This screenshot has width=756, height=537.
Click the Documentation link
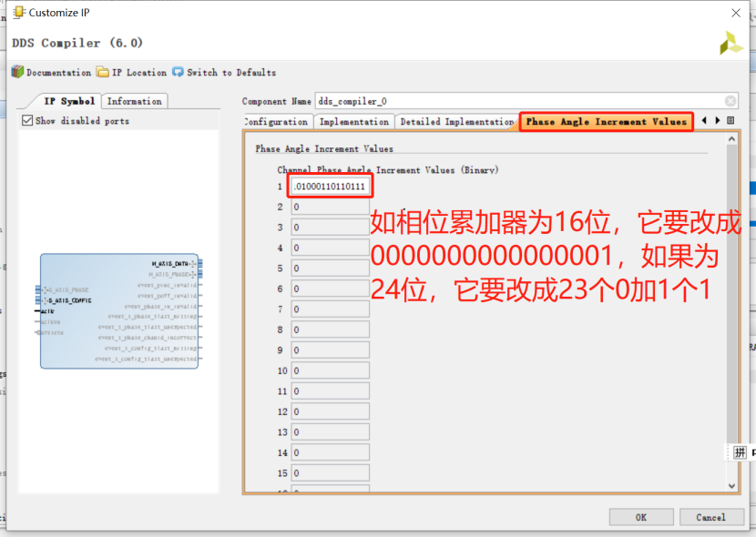pyautogui.click(x=59, y=73)
